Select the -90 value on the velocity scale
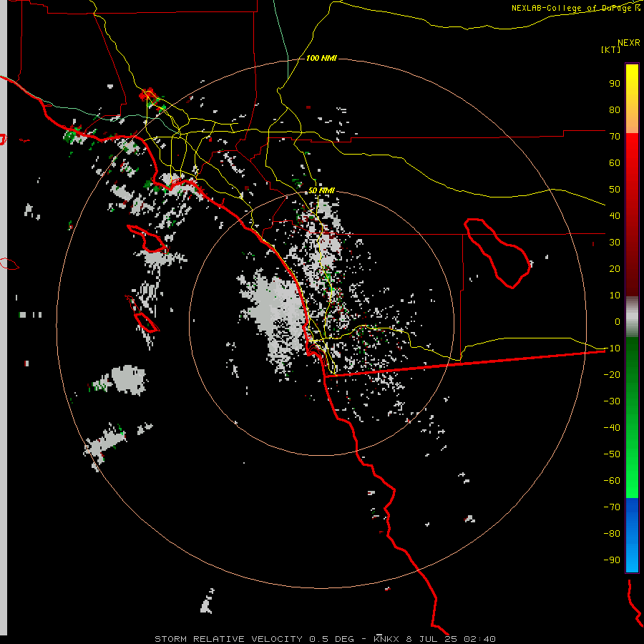This screenshot has height=644, width=644. pyautogui.click(x=612, y=560)
